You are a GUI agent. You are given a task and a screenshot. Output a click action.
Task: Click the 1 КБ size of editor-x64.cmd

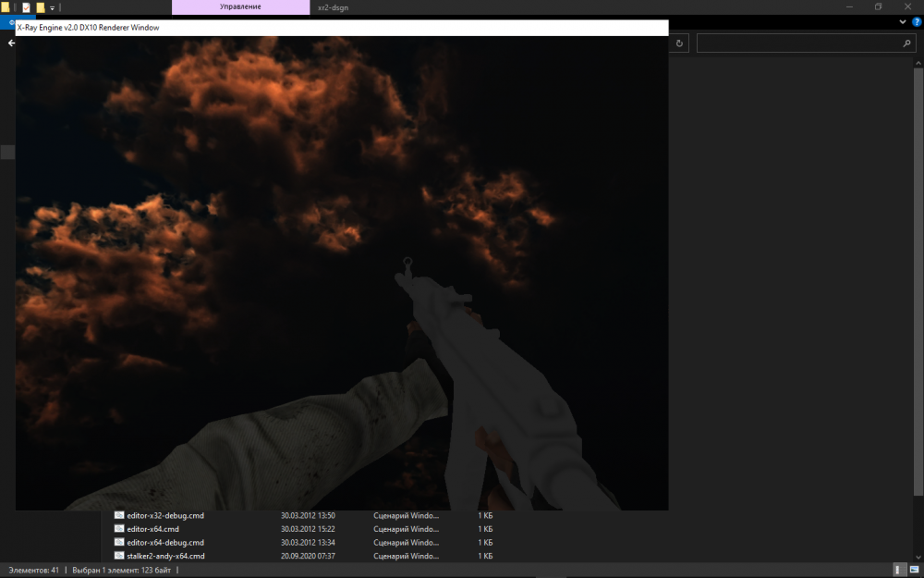coord(485,529)
